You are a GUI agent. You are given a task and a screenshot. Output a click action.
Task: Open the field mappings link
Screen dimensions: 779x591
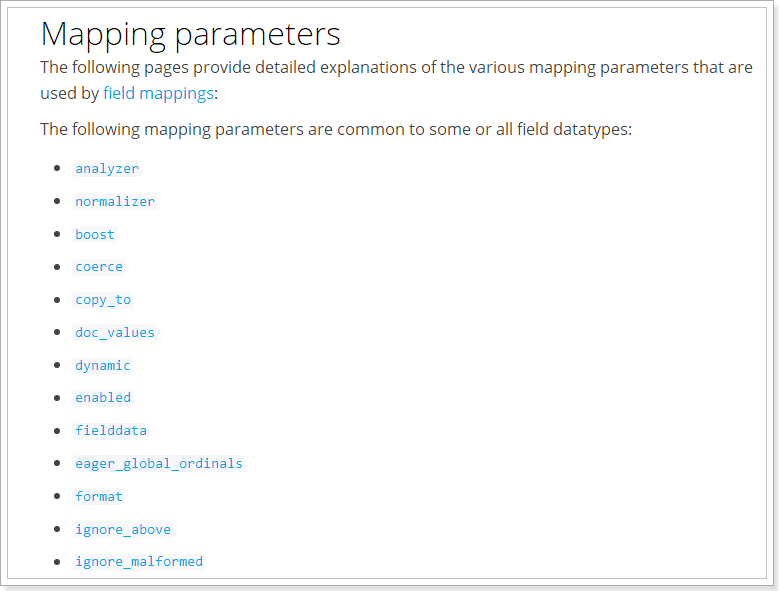pos(158,93)
